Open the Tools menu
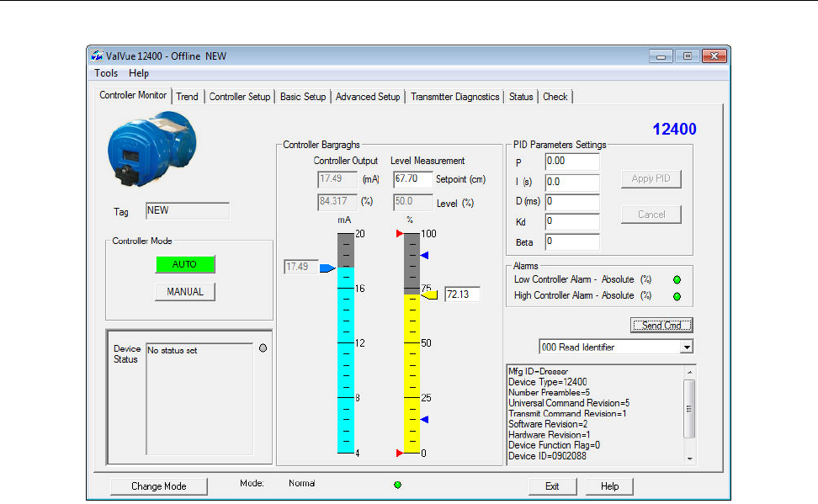Screen dimensions: 818x504 click(x=106, y=73)
